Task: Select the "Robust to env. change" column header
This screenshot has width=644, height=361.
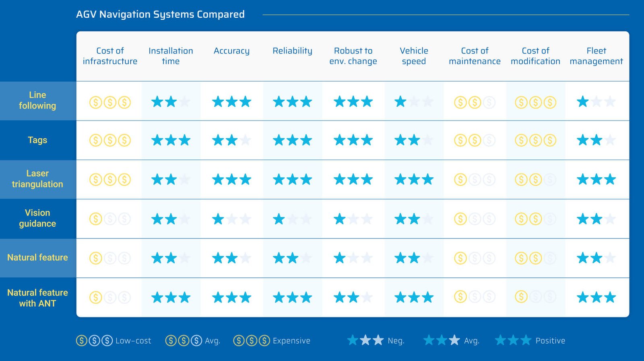Action: tap(353, 56)
